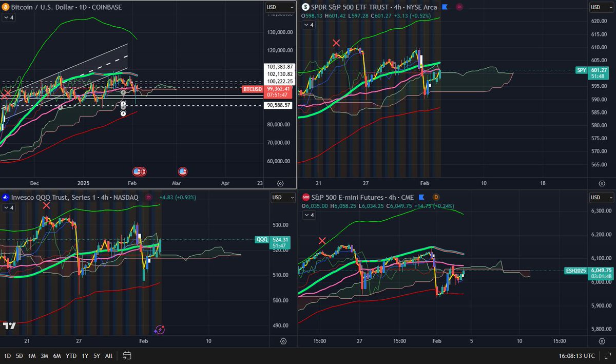The width and height of the screenshot is (616, 364).
Task: Select the YTD timeframe
Action: pos(71,355)
